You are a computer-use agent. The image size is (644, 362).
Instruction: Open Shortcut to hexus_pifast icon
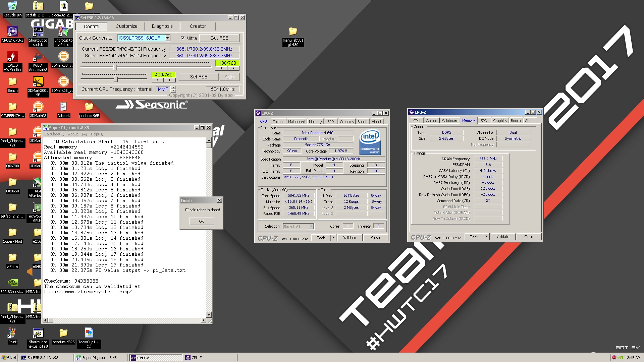click(x=38, y=338)
